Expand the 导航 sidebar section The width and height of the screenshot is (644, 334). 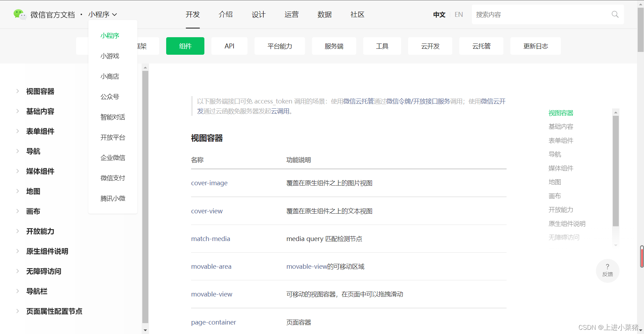18,151
